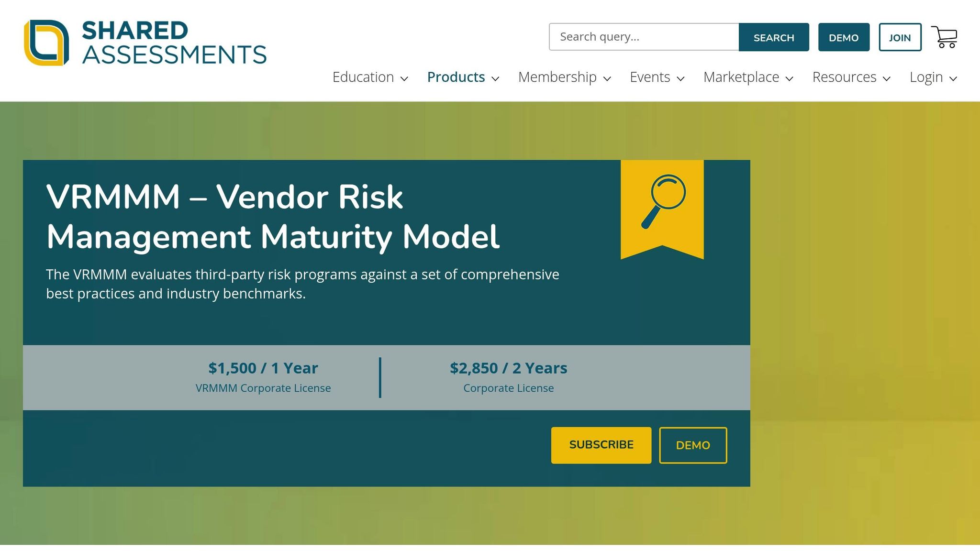Click the VRMMM description paragraph
This screenshot has height=551, width=980.
[302, 284]
